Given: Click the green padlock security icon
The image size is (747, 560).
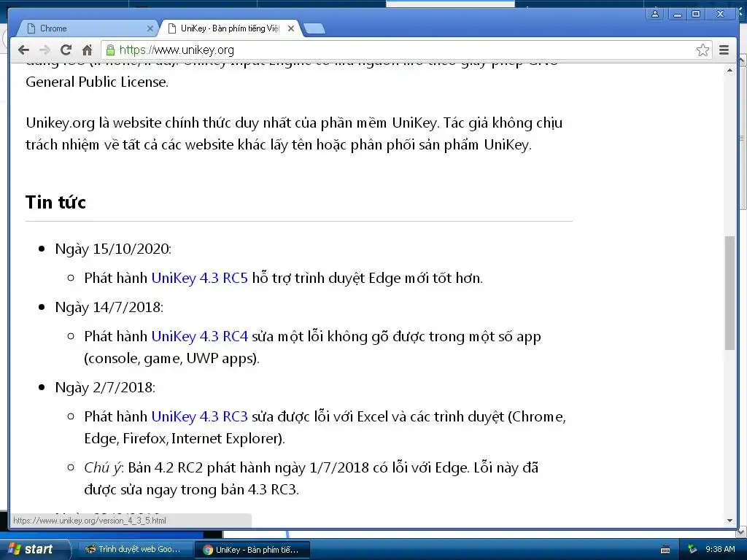Looking at the screenshot, I should tap(110, 50).
